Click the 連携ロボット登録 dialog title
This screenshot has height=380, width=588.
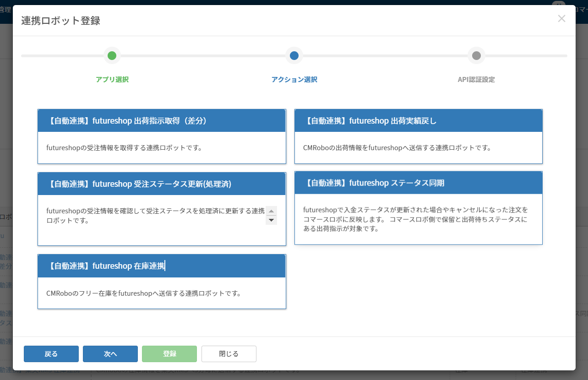tap(60, 21)
